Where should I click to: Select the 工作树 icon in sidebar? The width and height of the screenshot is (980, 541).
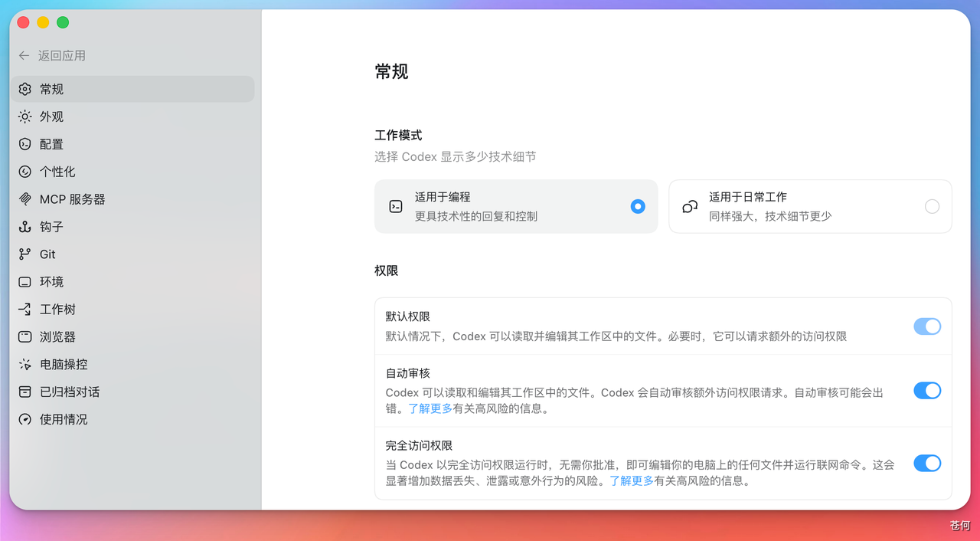(25, 310)
